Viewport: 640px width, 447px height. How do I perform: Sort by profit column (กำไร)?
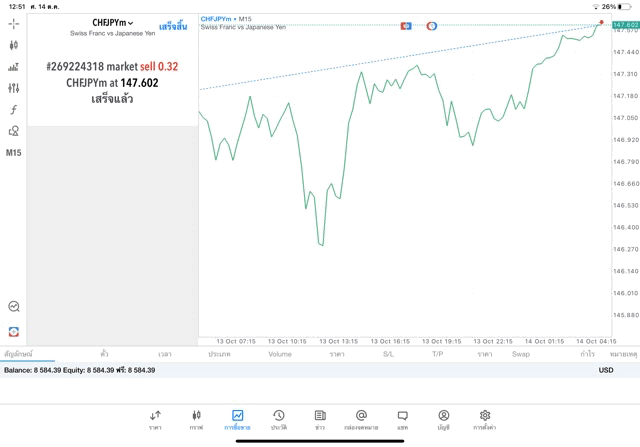point(587,354)
